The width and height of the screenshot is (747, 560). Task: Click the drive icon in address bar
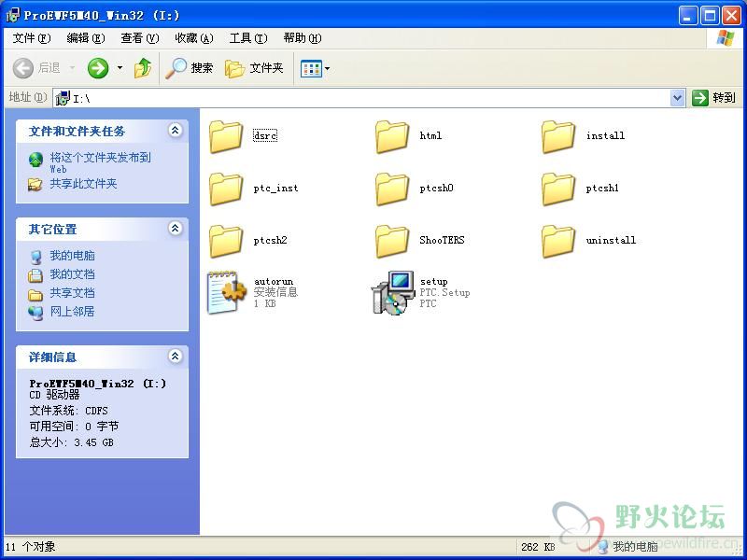tap(63, 98)
